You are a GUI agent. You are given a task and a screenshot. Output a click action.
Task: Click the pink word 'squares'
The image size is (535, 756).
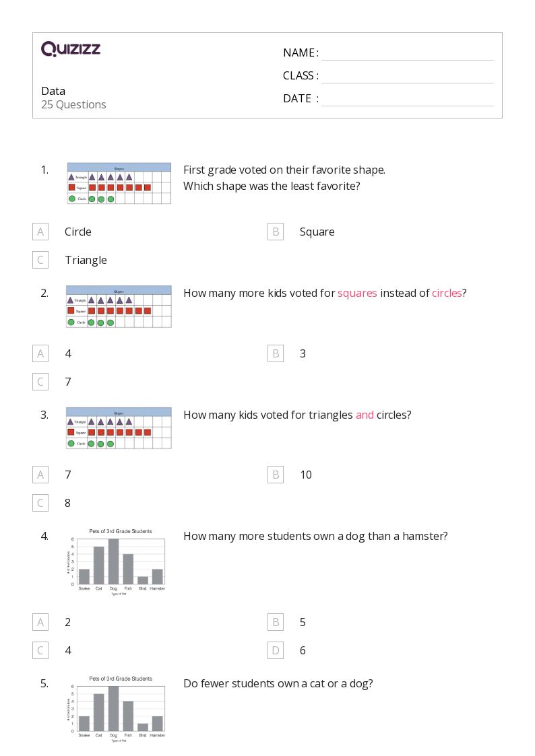click(357, 293)
